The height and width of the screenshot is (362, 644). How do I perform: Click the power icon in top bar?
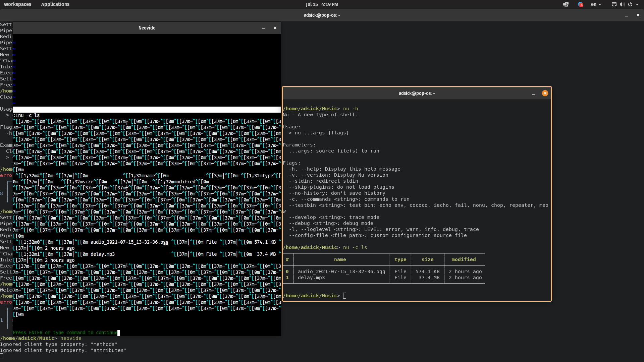coord(630,4)
